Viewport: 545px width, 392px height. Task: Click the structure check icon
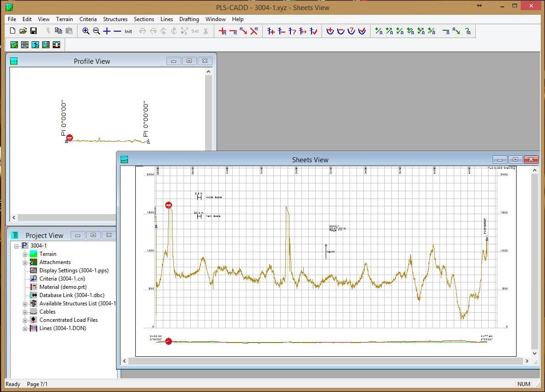click(313, 31)
